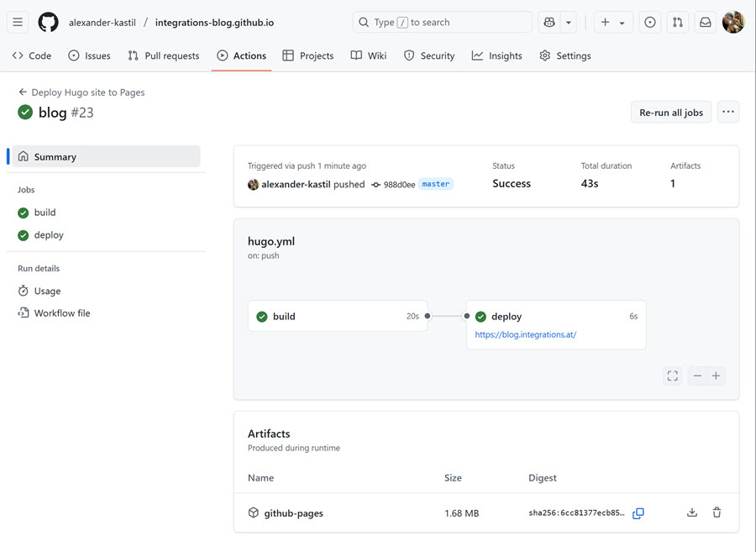Screen dimensions: 756x552
Task: Go to GitHub home via Octocat logo
Action: [48, 22]
